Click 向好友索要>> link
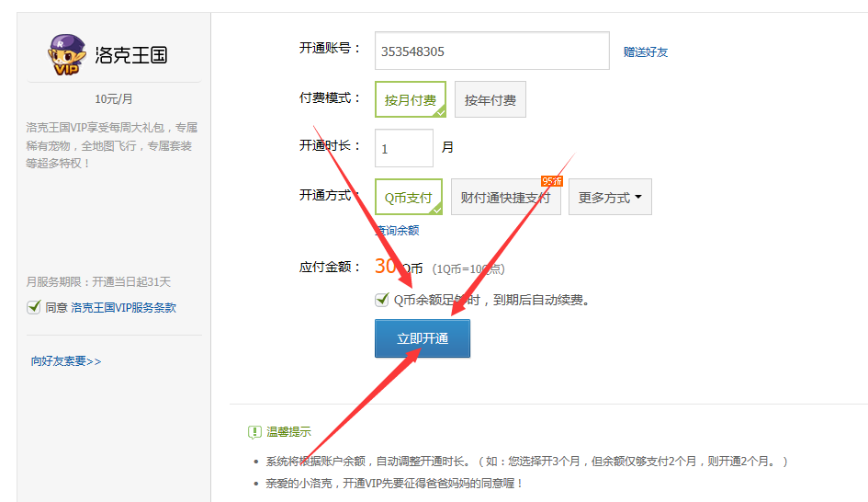868x502 pixels. (x=66, y=361)
